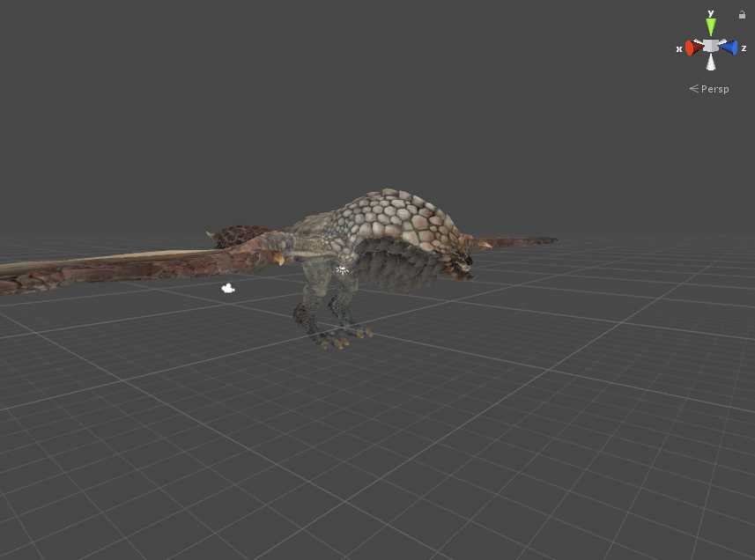Select the blue Z axis cone

[732, 48]
